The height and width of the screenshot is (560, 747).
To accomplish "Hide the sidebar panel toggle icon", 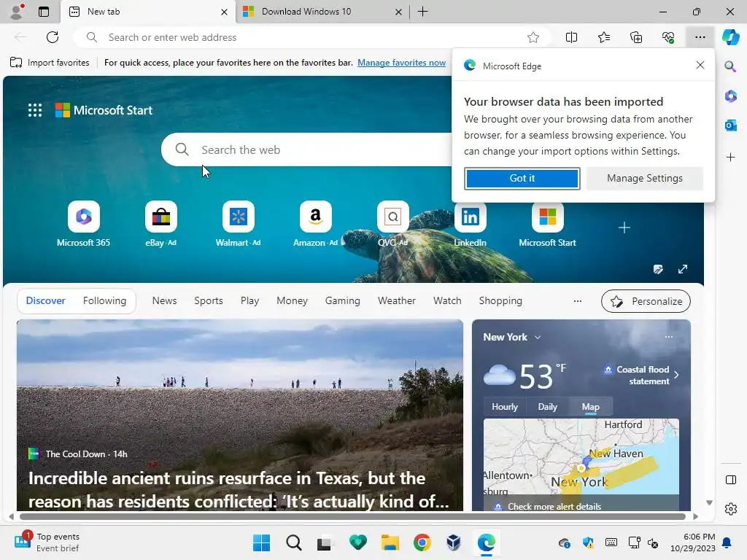I will click(x=730, y=480).
